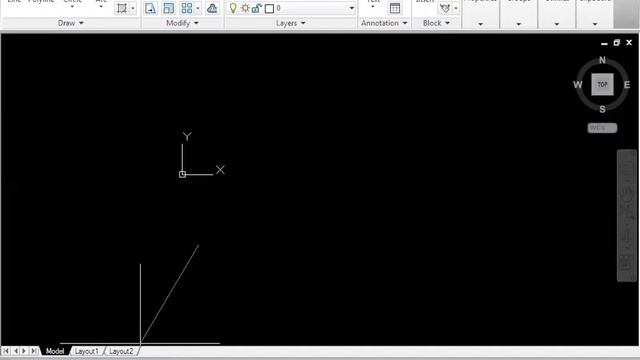Viewport: 640px width, 360px height.
Task: Switch to the Layout2 tab
Action: pyautogui.click(x=121, y=351)
